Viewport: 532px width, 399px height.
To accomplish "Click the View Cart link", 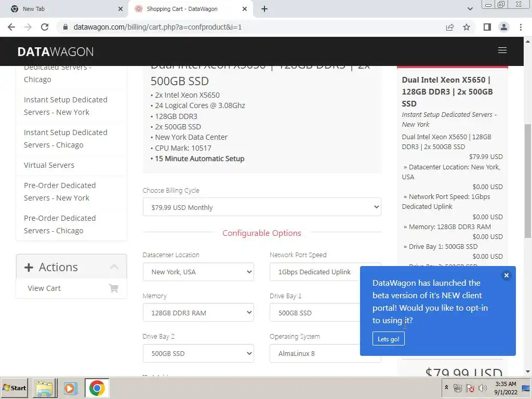I will [x=44, y=288].
